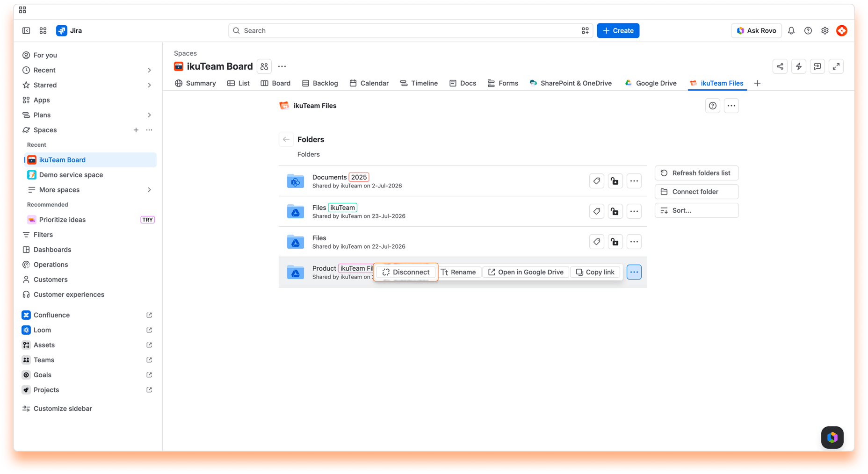The height and width of the screenshot is (474, 868).
Task: Open more actions for Documents row
Action: pyautogui.click(x=634, y=181)
